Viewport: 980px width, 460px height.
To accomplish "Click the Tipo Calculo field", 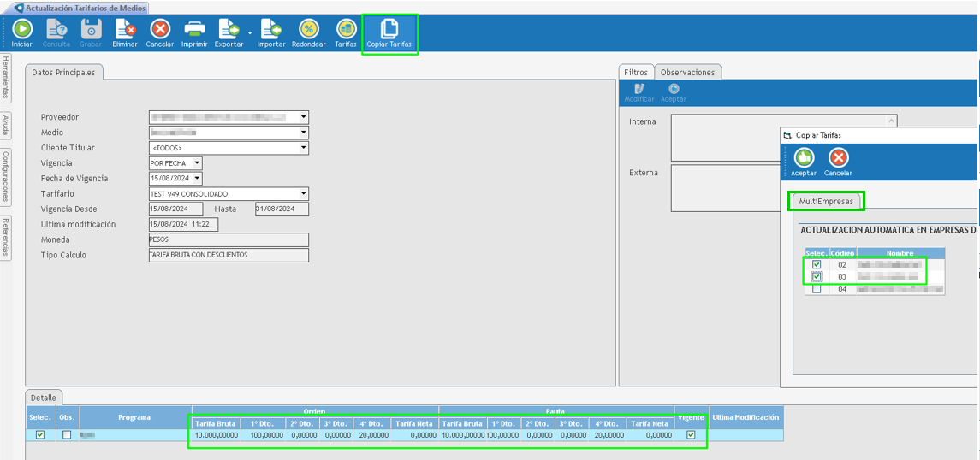I will 229,256.
